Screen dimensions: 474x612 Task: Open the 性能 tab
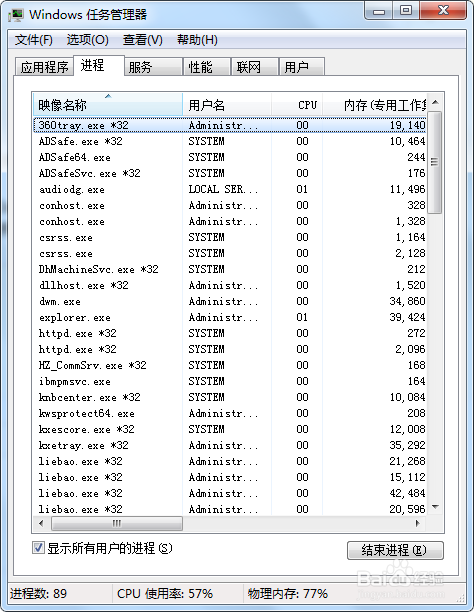tap(207, 67)
